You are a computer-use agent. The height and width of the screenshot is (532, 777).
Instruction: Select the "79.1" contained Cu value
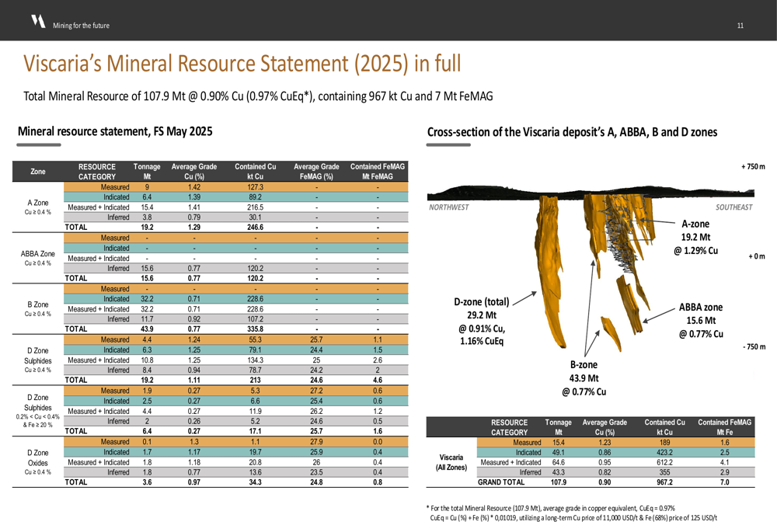(255, 350)
